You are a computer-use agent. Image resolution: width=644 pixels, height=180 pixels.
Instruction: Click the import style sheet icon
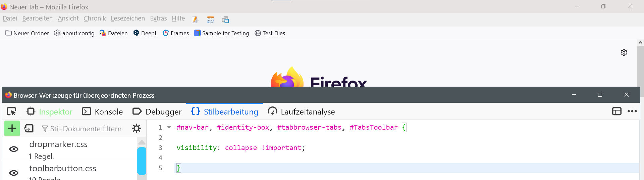29,128
